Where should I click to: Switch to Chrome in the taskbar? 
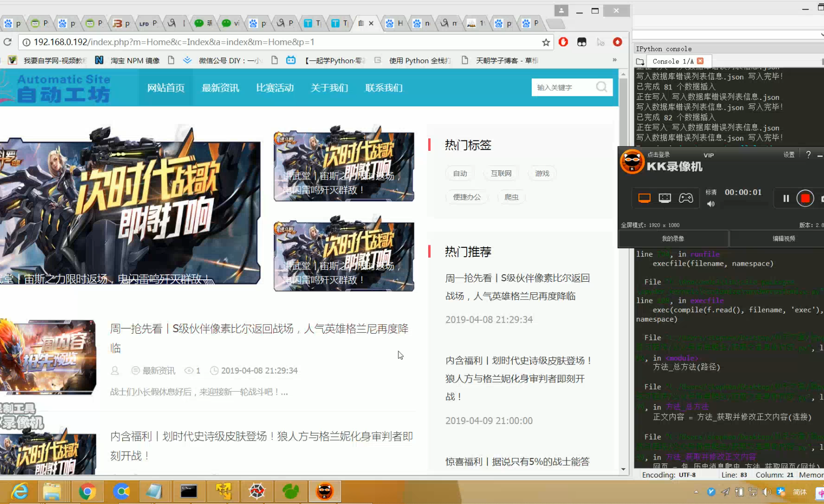coord(87,492)
